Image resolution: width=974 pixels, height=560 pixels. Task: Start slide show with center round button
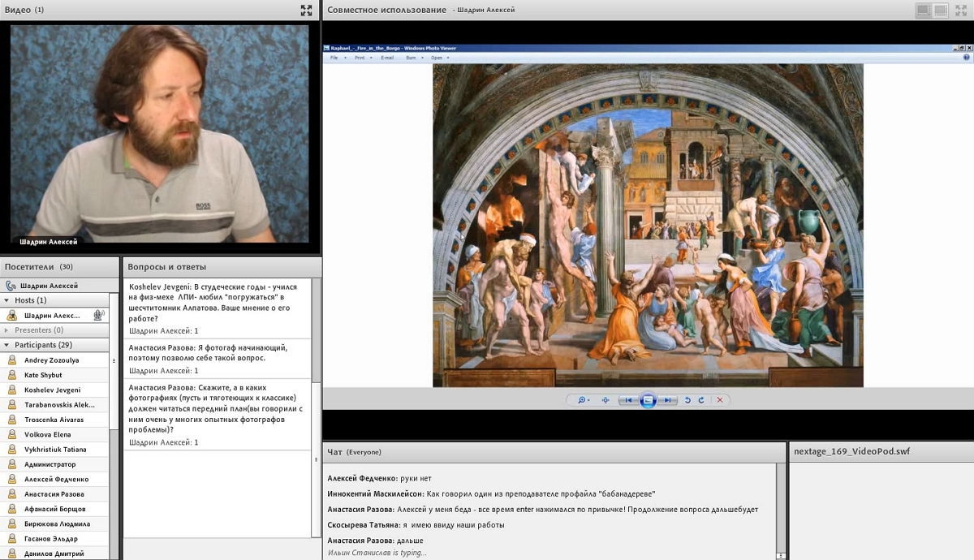pos(648,400)
